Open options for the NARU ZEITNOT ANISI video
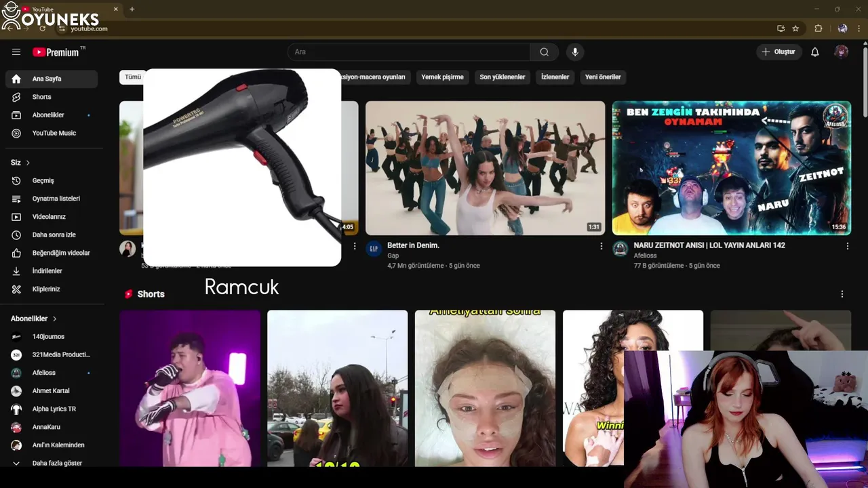This screenshot has height=488, width=868. pos(847,247)
